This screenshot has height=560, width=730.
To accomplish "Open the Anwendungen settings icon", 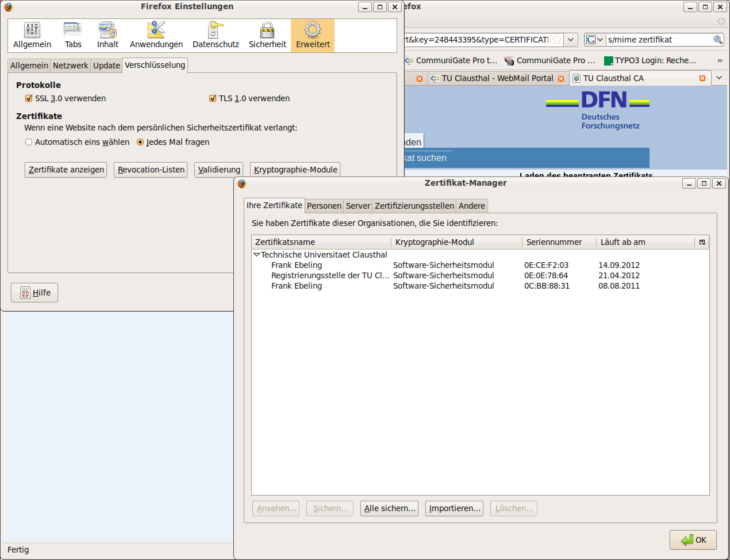I will tap(156, 30).
